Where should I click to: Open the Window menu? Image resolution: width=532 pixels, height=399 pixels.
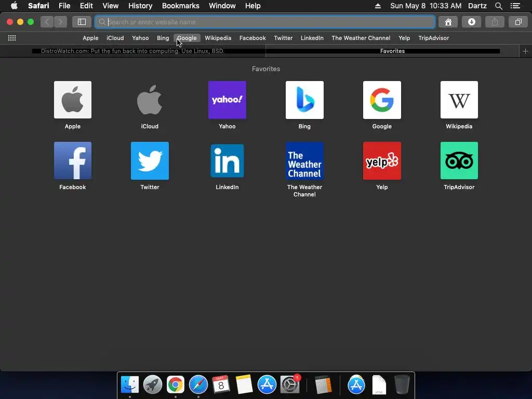pyautogui.click(x=222, y=6)
